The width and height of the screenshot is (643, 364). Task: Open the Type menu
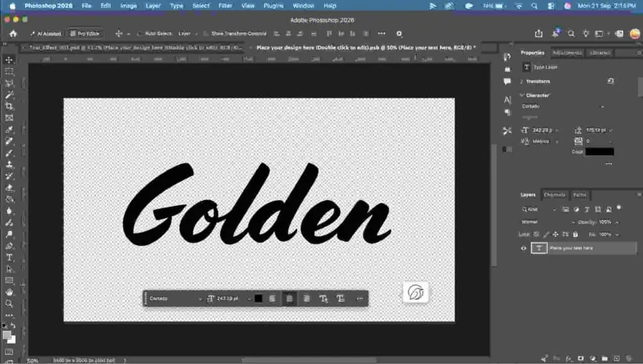point(176,6)
